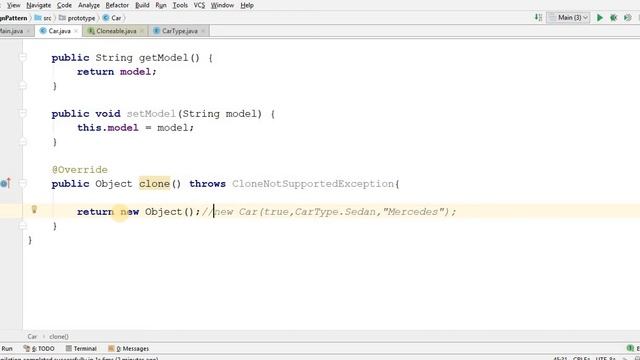Open the Run tool window
The width and height of the screenshot is (640, 360).
coord(7,349)
